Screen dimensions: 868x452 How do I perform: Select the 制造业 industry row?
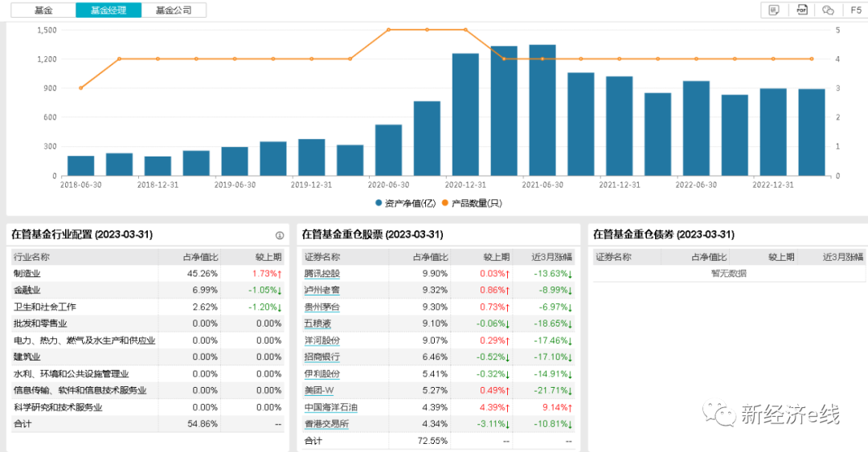coord(148,273)
